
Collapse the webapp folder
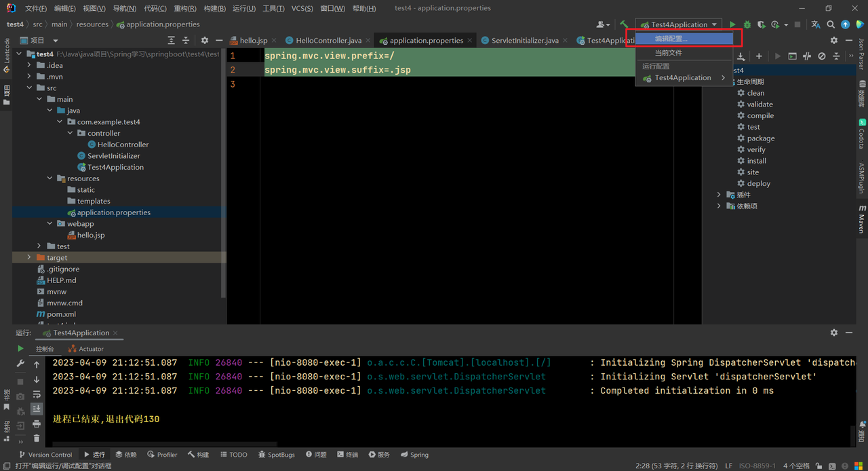(x=50, y=223)
